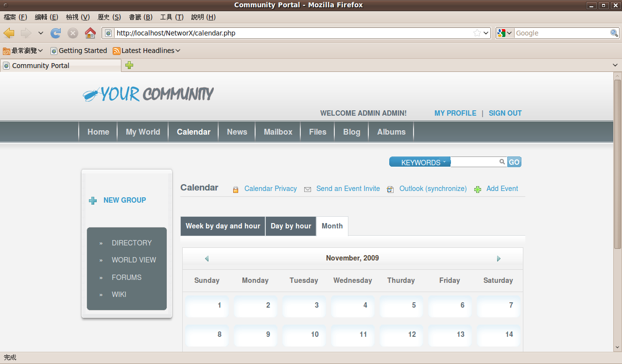This screenshot has width=622, height=364.
Task: Go to previous month arrow
Action: 207,259
